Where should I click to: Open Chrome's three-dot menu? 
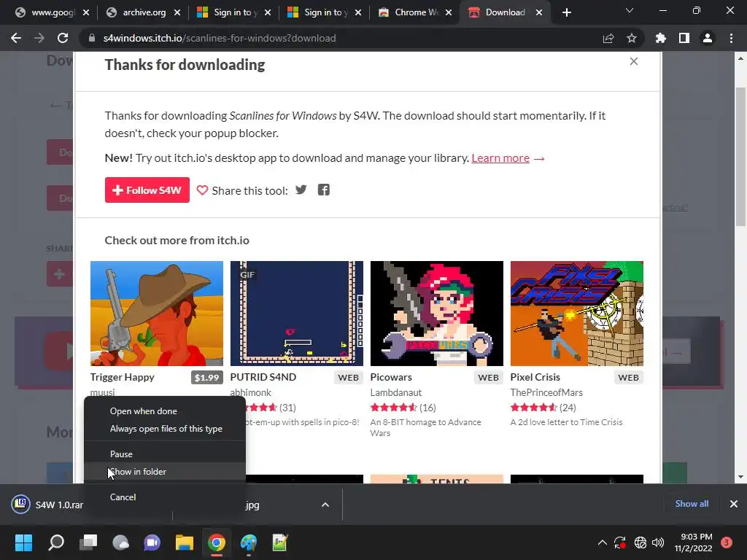(731, 38)
